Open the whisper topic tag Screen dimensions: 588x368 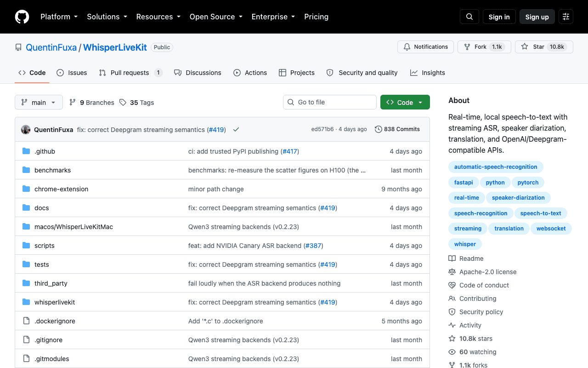pyautogui.click(x=465, y=244)
